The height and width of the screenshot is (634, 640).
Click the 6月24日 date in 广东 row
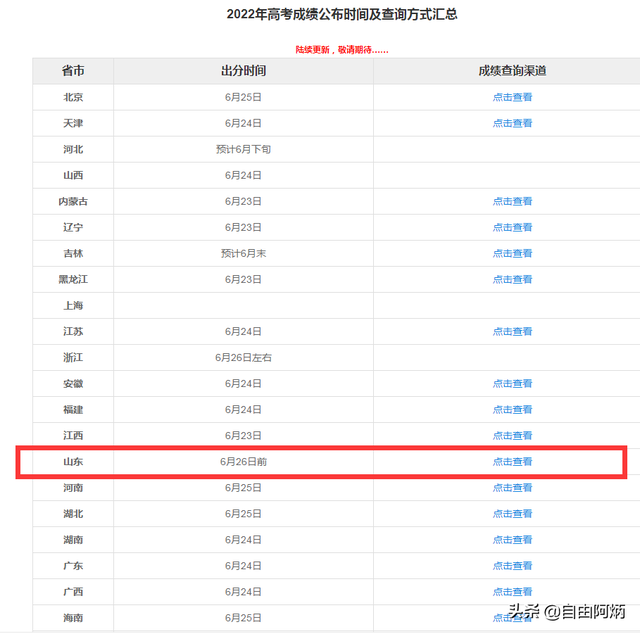pyautogui.click(x=243, y=566)
